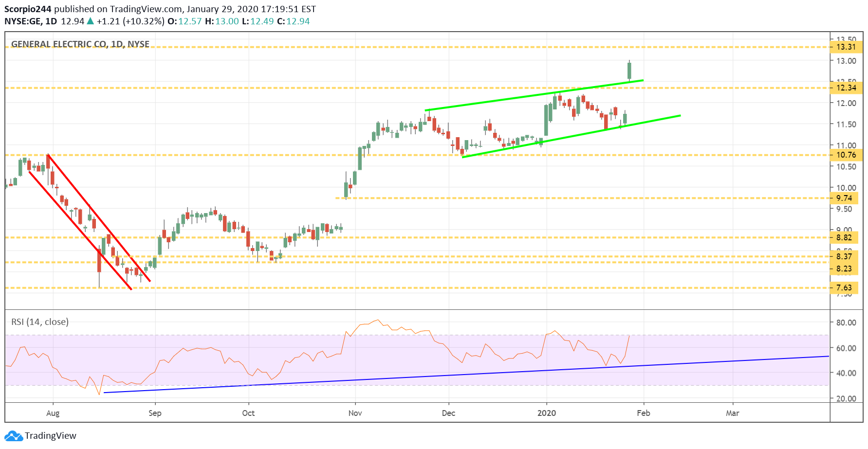Click the L:12.49 low value

pos(258,21)
